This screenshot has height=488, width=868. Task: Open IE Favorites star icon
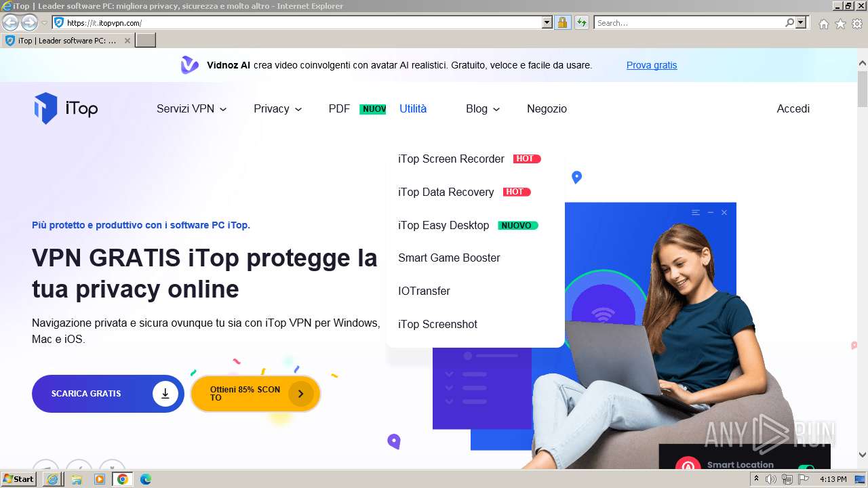coord(840,24)
